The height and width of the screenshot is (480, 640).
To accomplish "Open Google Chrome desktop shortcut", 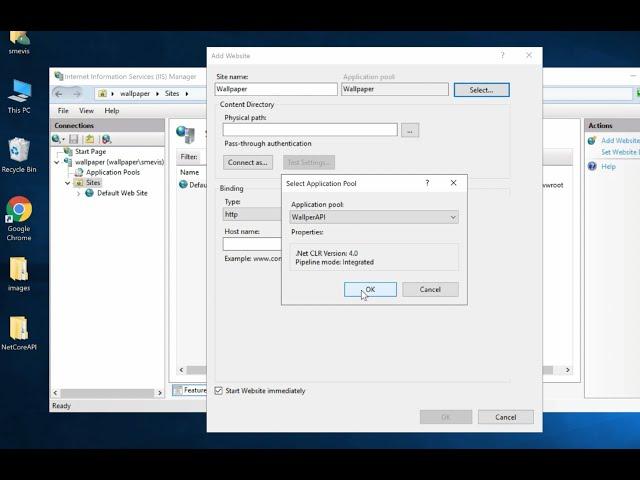I will pos(19,219).
